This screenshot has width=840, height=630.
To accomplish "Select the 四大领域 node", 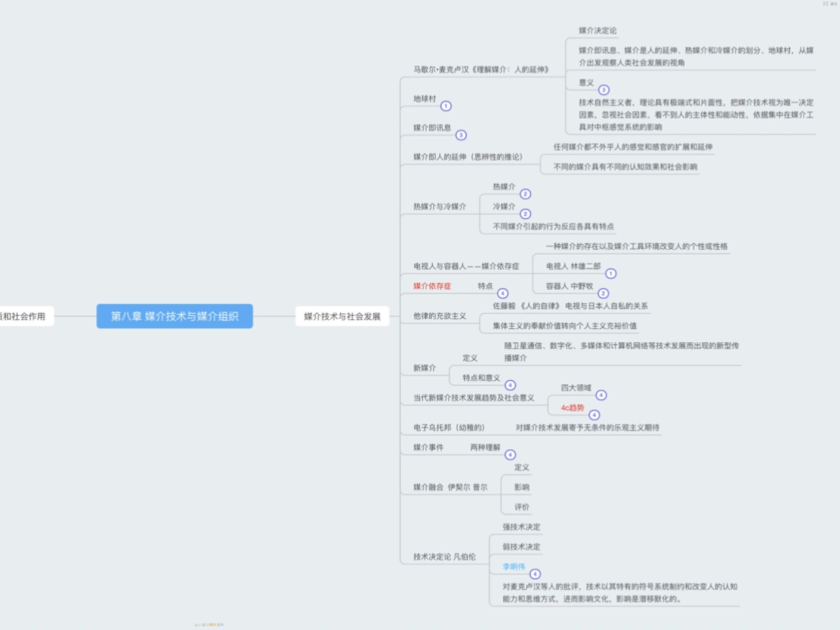I will [576, 388].
